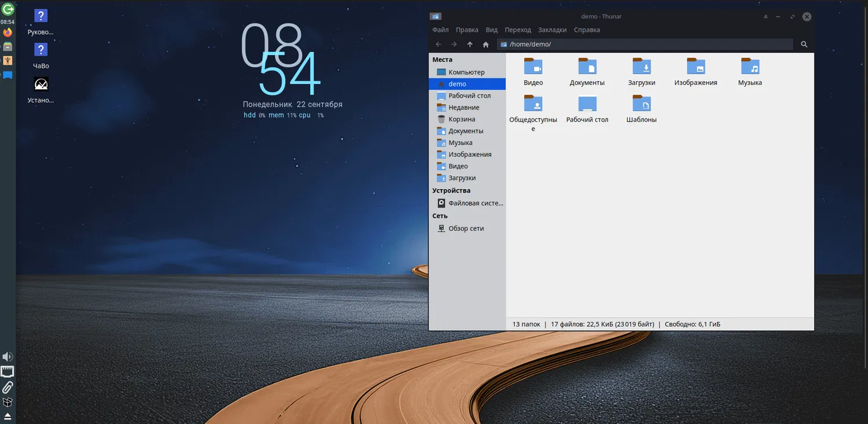Open the ЧаВо desktop shortcut
The height and width of the screenshot is (424, 868).
41,50
